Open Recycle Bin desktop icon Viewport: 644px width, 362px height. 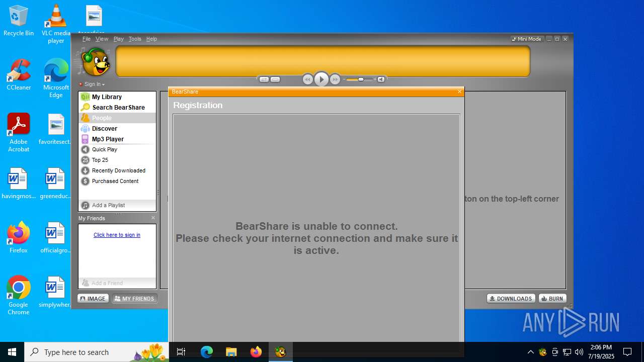(x=19, y=21)
